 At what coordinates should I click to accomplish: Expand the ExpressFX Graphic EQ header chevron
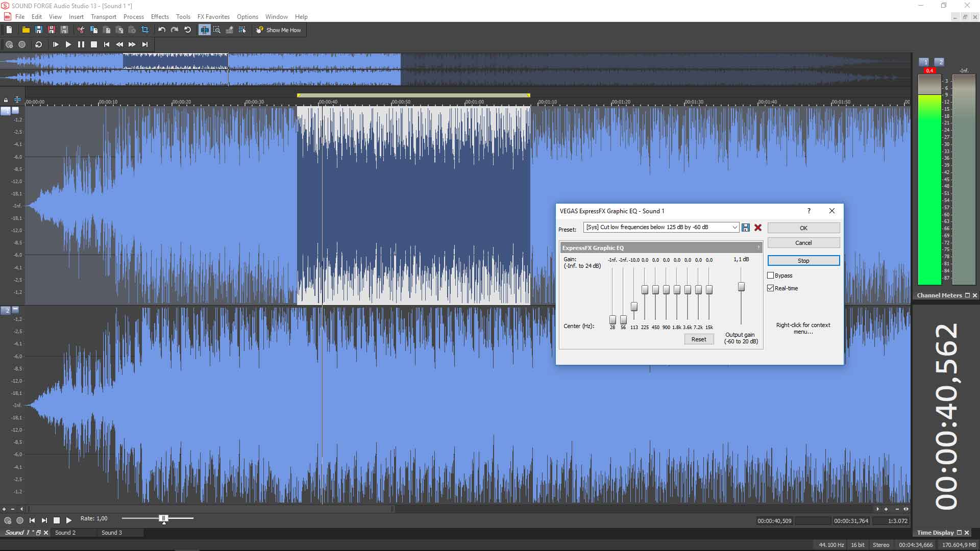pos(758,247)
